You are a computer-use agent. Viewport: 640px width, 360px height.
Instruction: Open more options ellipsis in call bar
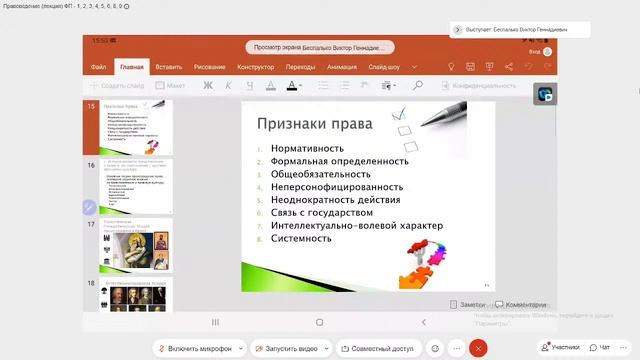pyautogui.click(x=457, y=349)
